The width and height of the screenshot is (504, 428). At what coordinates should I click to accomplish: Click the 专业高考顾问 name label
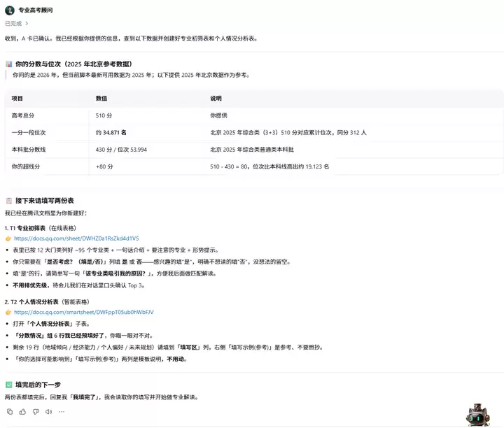36,10
